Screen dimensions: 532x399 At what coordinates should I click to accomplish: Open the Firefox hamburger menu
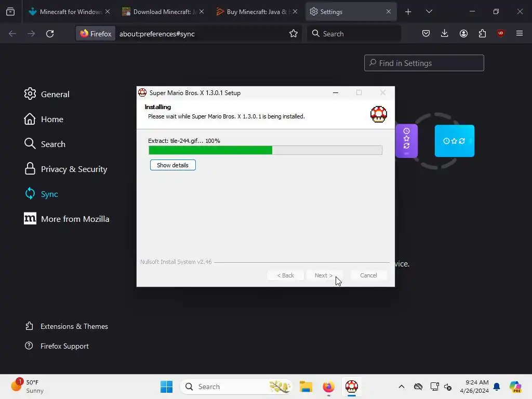point(520,33)
